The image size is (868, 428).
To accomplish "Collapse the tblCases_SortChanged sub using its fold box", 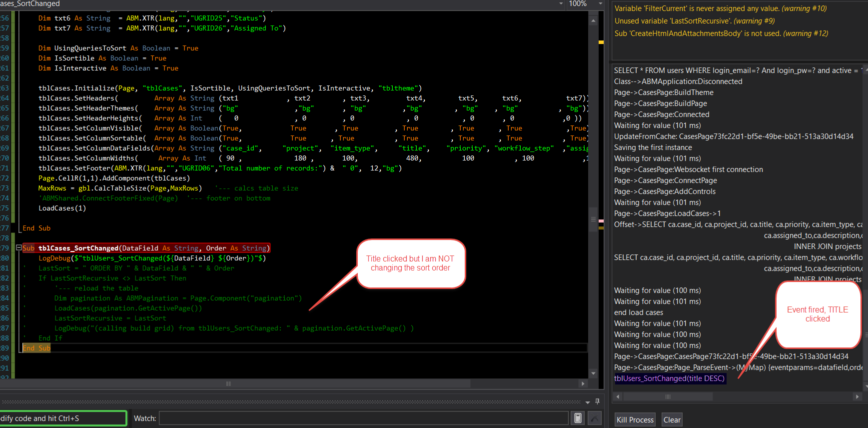I will (x=19, y=247).
